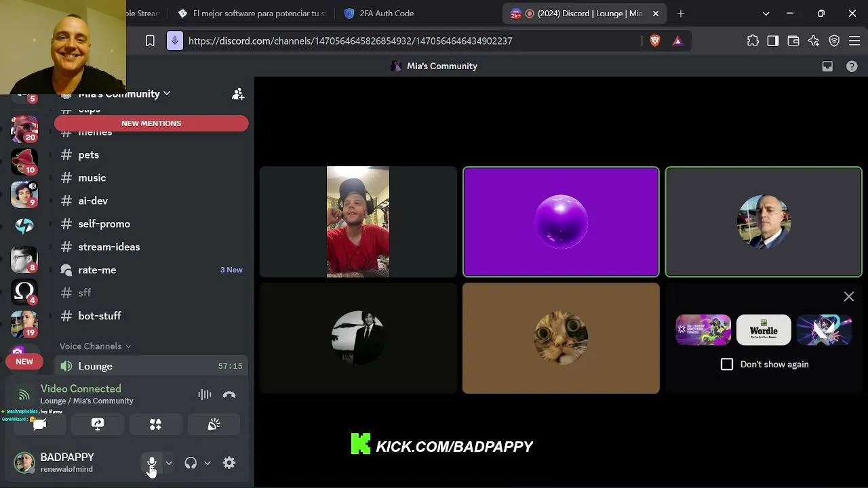The image size is (868, 488).
Task: Open the browser main menu
Action: coord(854,41)
